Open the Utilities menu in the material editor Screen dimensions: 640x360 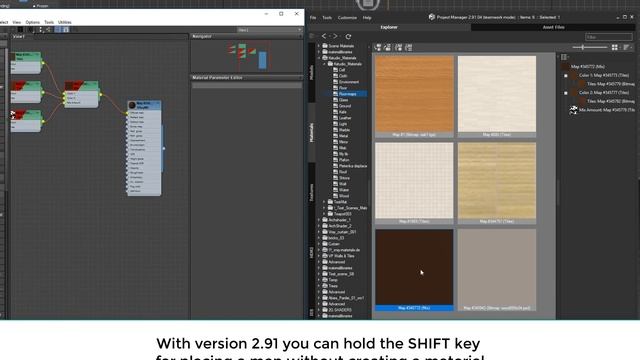coord(64,22)
